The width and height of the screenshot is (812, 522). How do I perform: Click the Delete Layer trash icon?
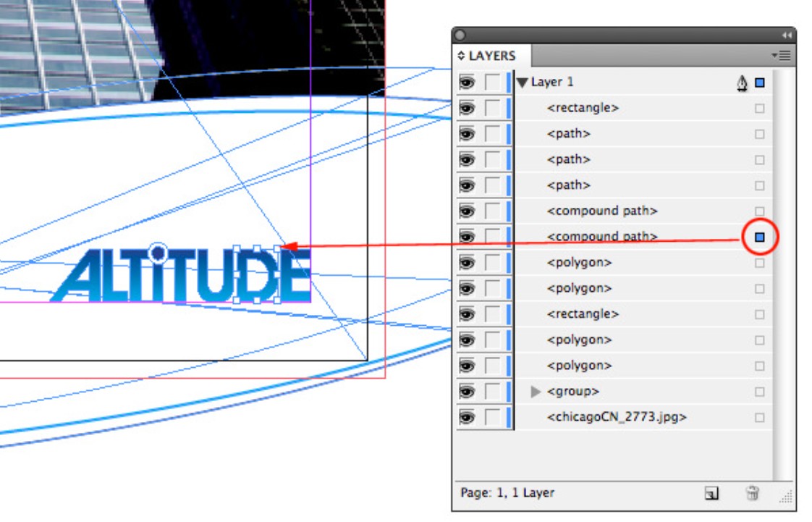coord(753,493)
